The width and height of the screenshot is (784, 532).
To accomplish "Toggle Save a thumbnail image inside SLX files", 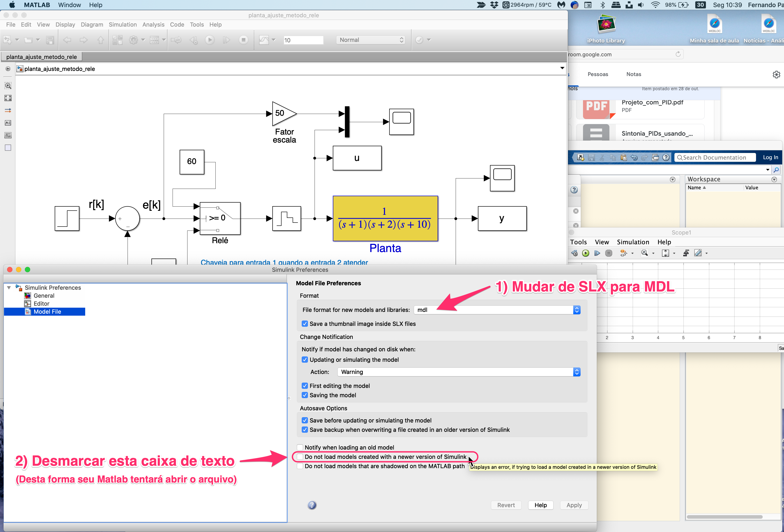I will (x=305, y=324).
